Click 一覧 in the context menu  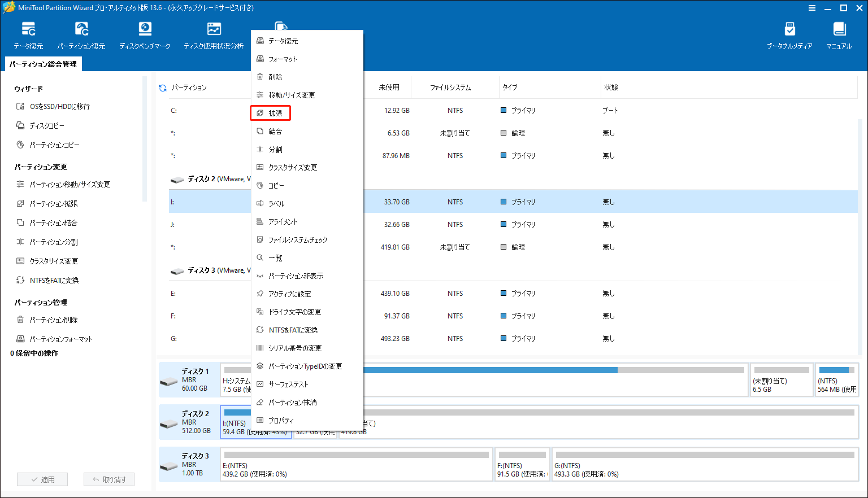point(307,257)
